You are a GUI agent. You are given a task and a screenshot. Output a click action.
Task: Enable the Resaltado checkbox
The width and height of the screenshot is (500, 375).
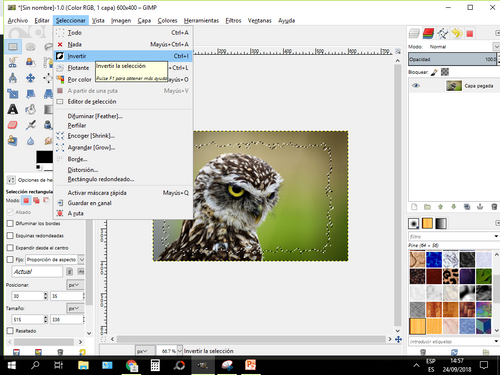(x=10, y=331)
